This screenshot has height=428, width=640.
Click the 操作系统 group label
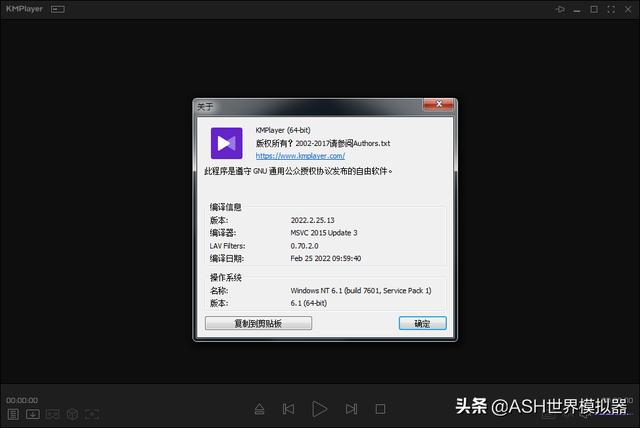tap(225, 277)
